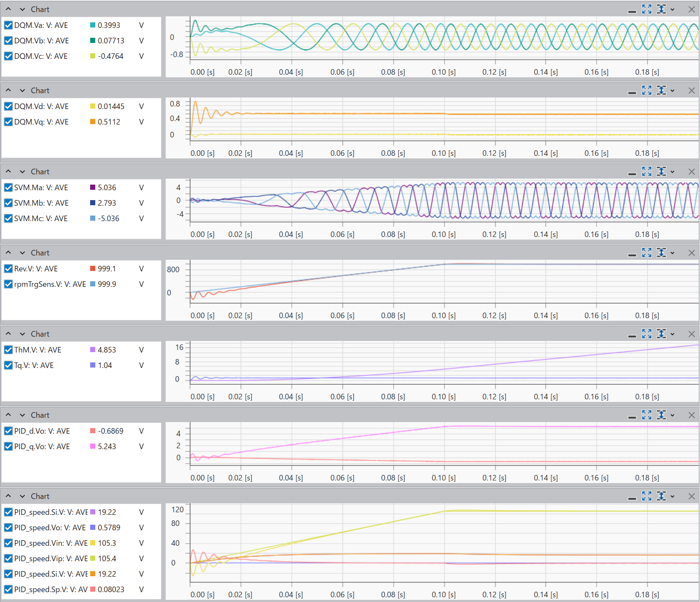Click the teal color swatch next to DQM.Va
The image size is (700, 602).
93,25
